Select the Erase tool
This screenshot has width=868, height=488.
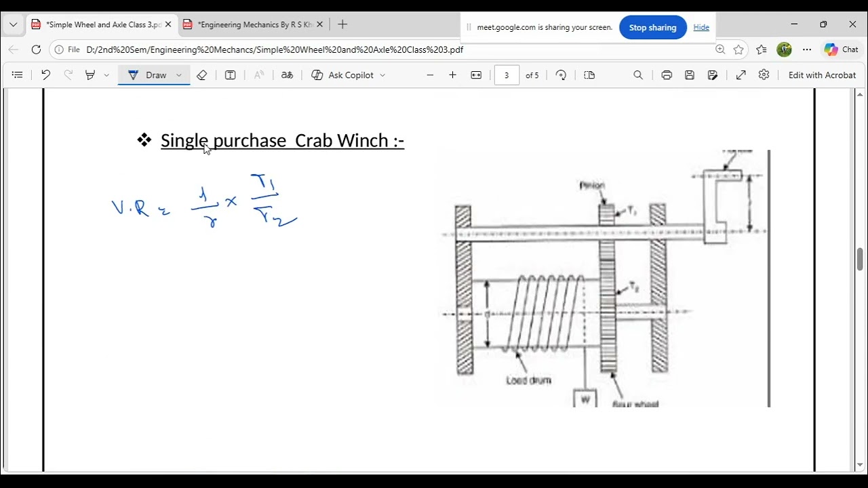pos(201,75)
